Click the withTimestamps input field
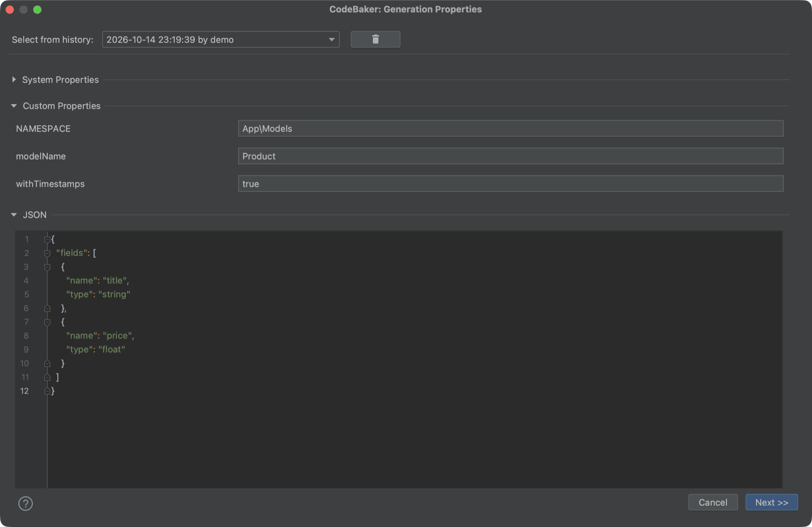Viewport: 812px width, 527px height. pyautogui.click(x=511, y=183)
